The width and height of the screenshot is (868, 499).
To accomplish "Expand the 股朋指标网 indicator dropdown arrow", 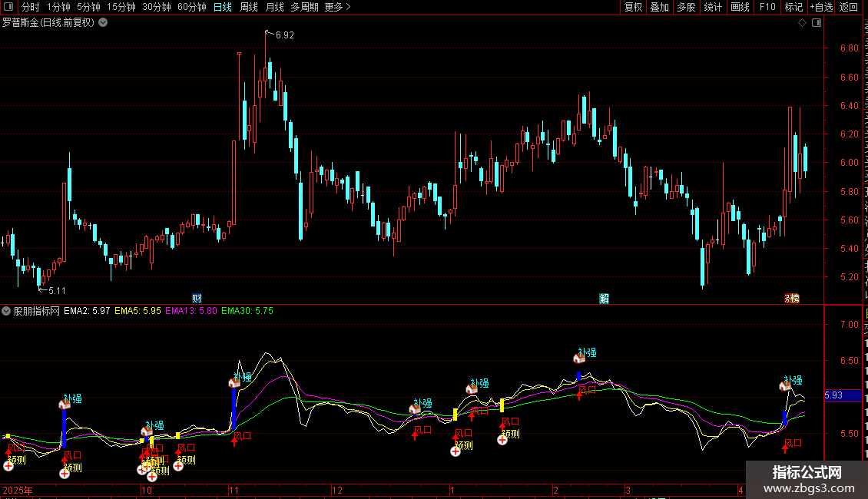I will pyautogui.click(x=6, y=311).
